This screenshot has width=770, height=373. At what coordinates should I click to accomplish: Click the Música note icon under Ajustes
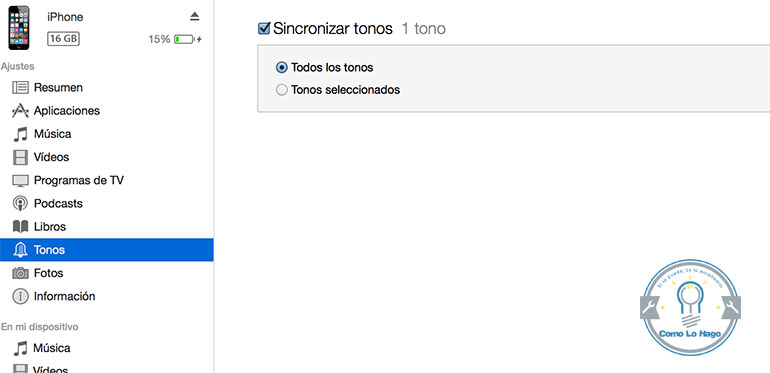coord(20,134)
